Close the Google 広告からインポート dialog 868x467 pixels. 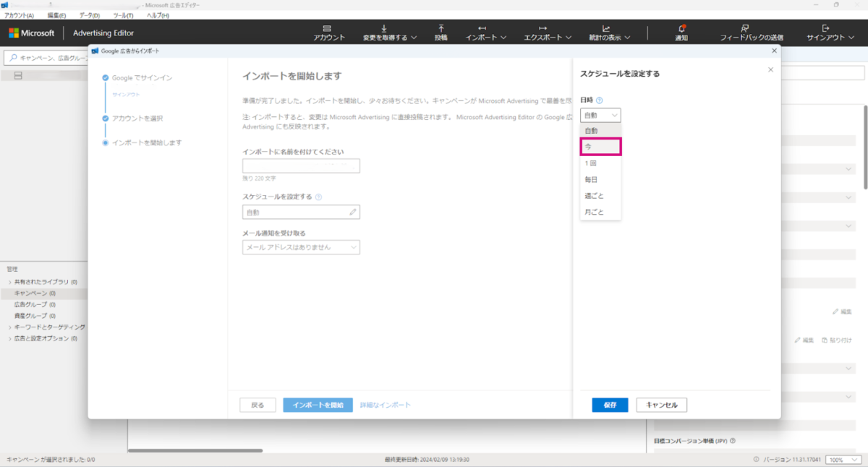(x=774, y=51)
